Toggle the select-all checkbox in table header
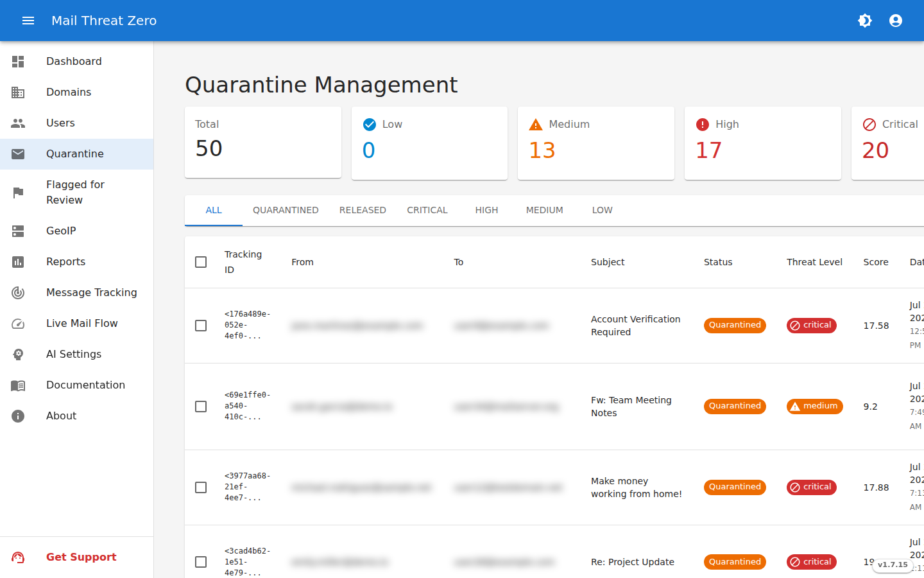Viewport: 924px width, 578px height. (x=201, y=262)
